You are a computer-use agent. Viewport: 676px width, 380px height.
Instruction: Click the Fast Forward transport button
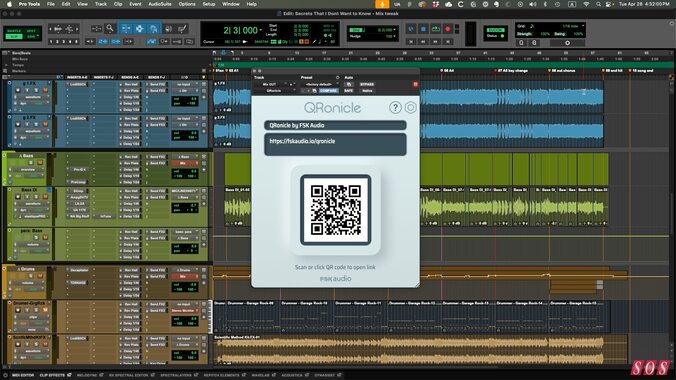(x=435, y=41)
